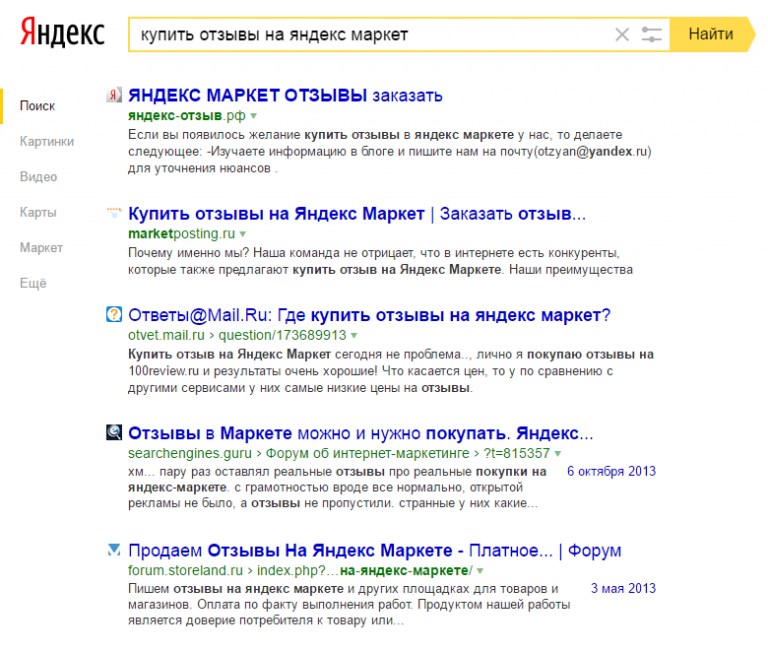Image resolution: width=768 pixels, height=652 pixels.
Task: Click Форум об интернет-маркетинге breadcrumb
Action: tap(367, 453)
